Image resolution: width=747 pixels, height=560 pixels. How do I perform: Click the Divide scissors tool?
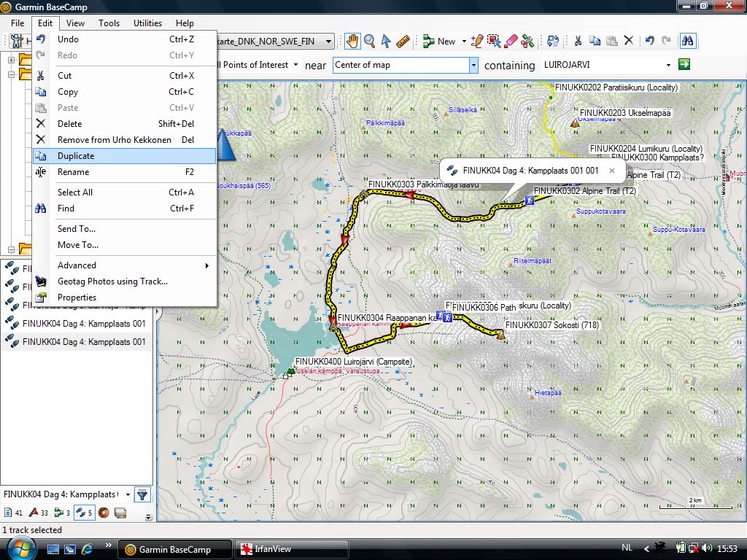point(527,42)
